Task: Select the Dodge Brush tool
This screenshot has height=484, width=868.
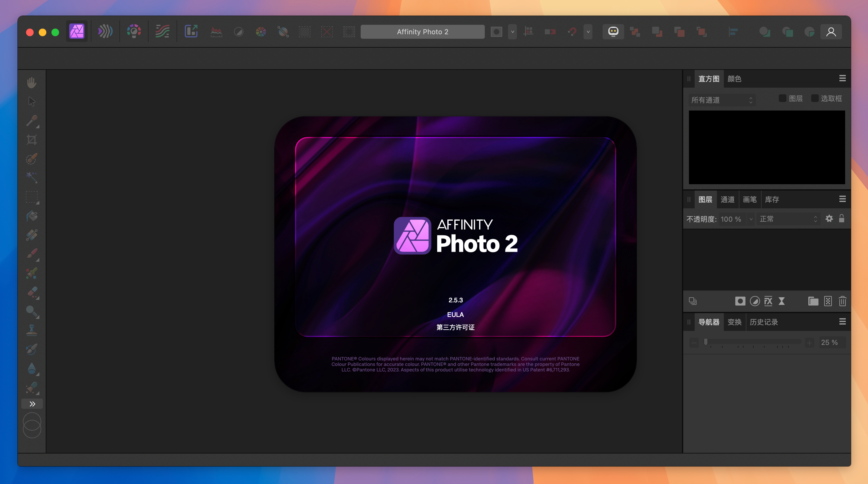Action: [x=32, y=312]
